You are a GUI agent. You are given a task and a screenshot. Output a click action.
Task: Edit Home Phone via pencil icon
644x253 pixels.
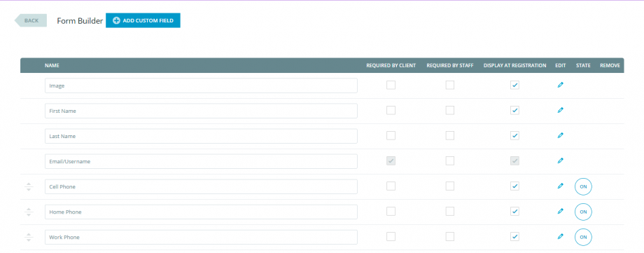pos(560,212)
